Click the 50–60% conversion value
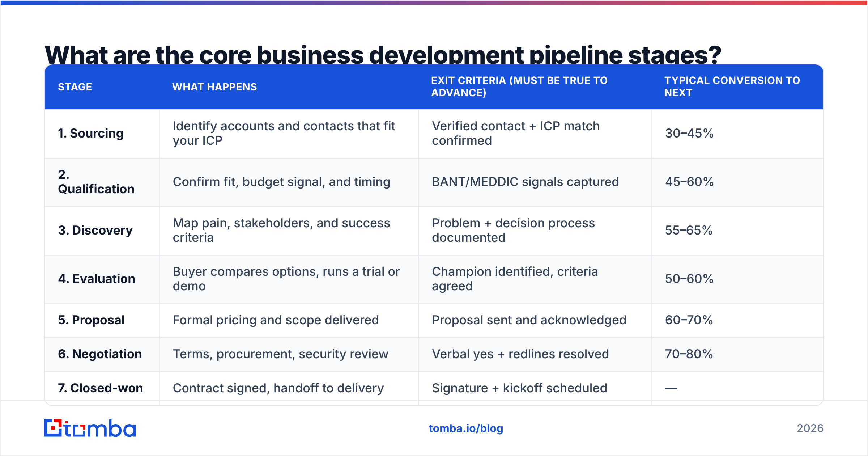This screenshot has height=456, width=868. tap(689, 279)
